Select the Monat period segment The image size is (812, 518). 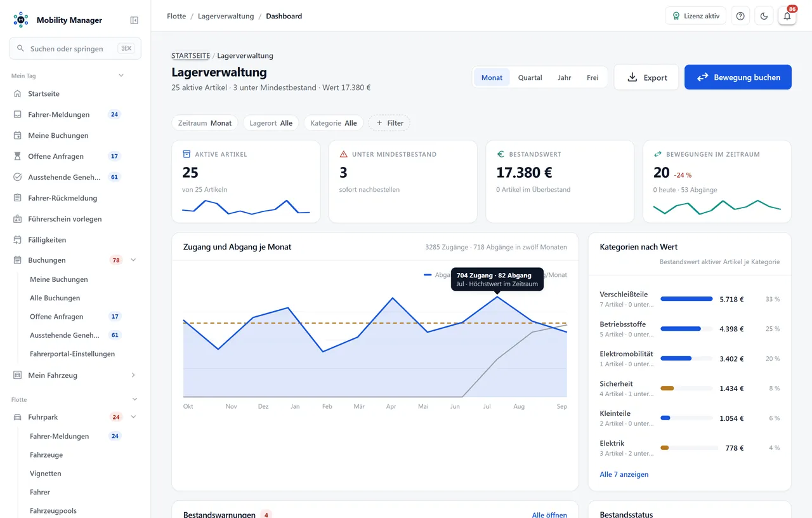pos(492,77)
